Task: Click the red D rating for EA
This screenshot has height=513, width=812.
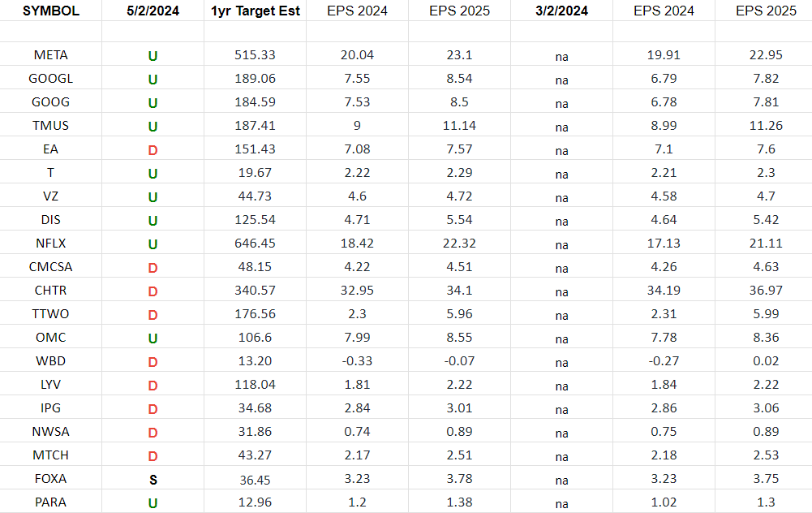Action: (153, 151)
